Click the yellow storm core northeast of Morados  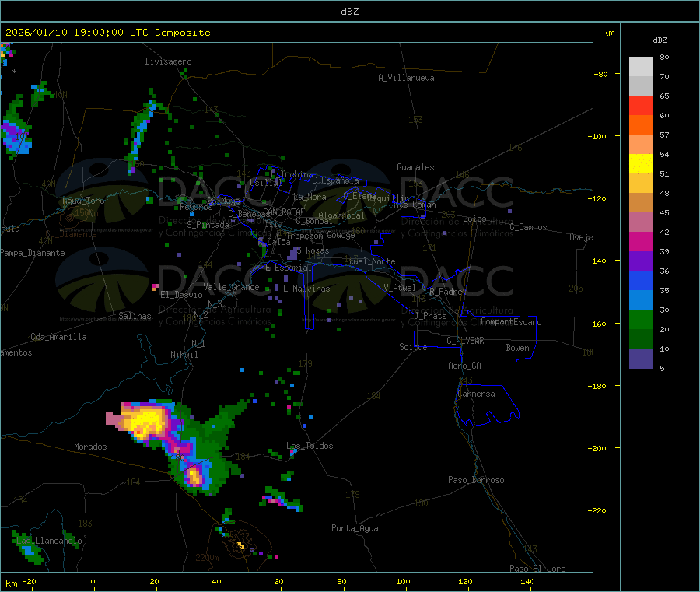click(x=145, y=421)
